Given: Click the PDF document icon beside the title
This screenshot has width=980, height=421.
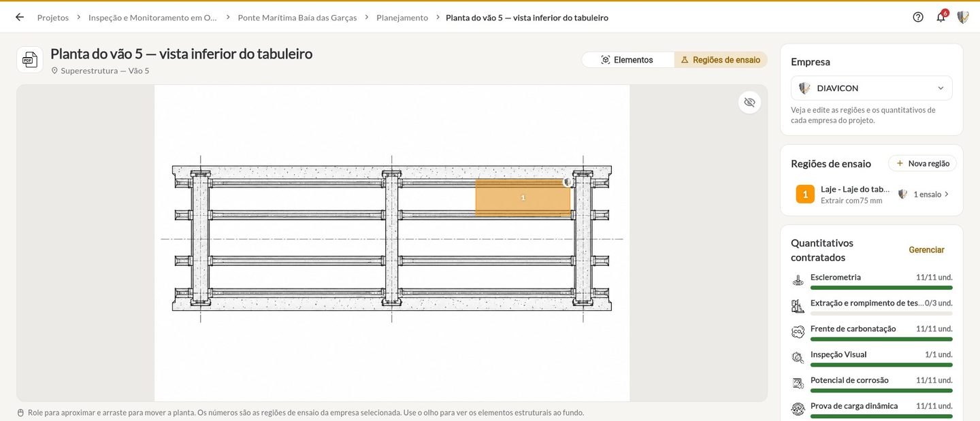Looking at the screenshot, I should [29, 60].
